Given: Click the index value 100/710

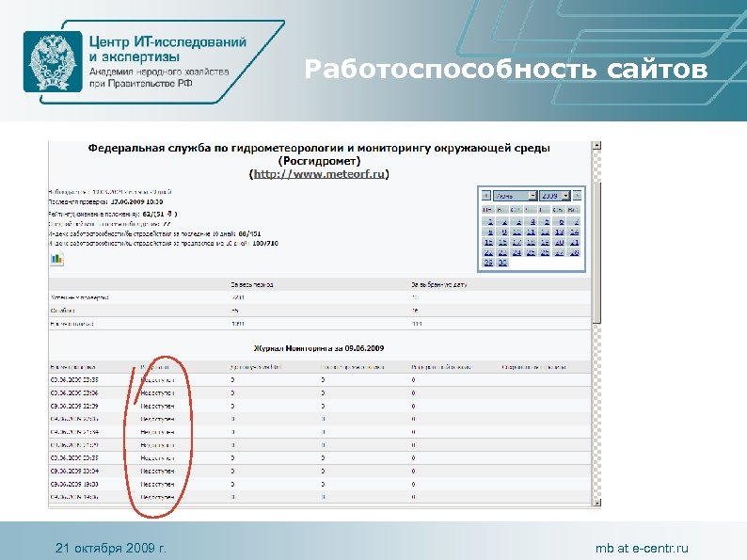Looking at the screenshot, I should tap(265, 243).
